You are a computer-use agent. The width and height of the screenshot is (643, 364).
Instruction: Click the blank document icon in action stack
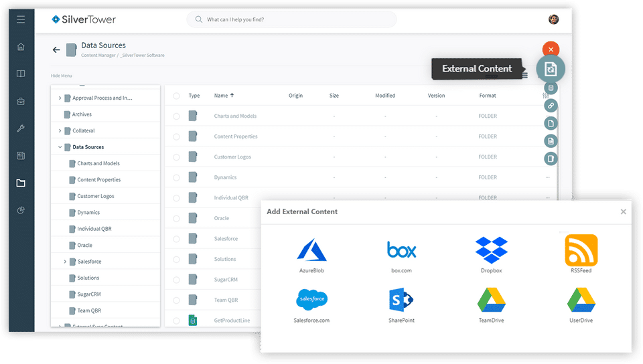coord(551,123)
